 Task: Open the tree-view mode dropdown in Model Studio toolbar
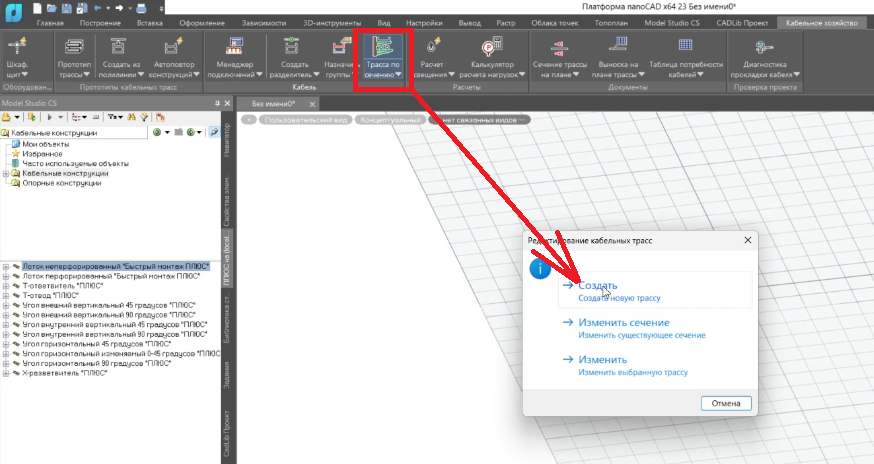[84, 117]
